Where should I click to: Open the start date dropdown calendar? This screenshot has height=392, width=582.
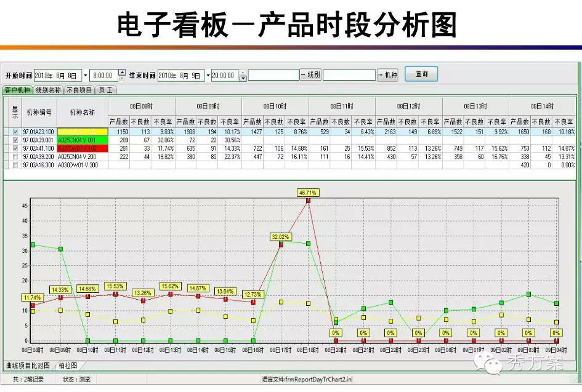(x=86, y=75)
